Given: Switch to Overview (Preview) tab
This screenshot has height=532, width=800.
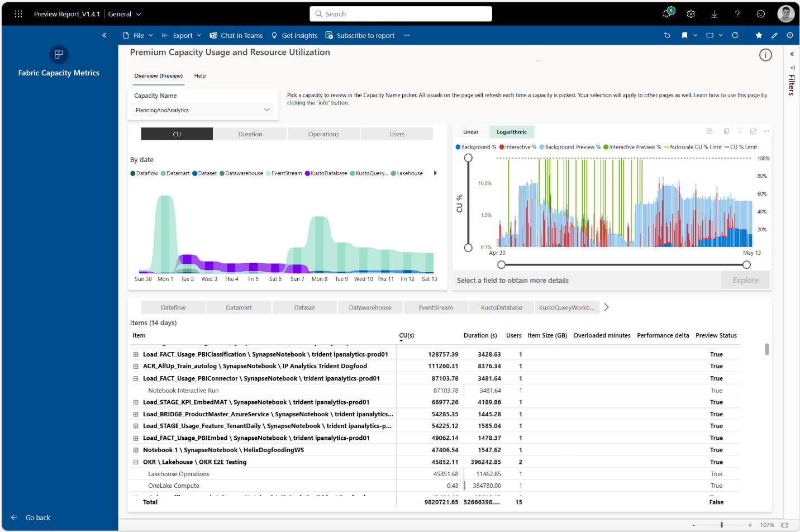Looking at the screenshot, I should 159,76.
